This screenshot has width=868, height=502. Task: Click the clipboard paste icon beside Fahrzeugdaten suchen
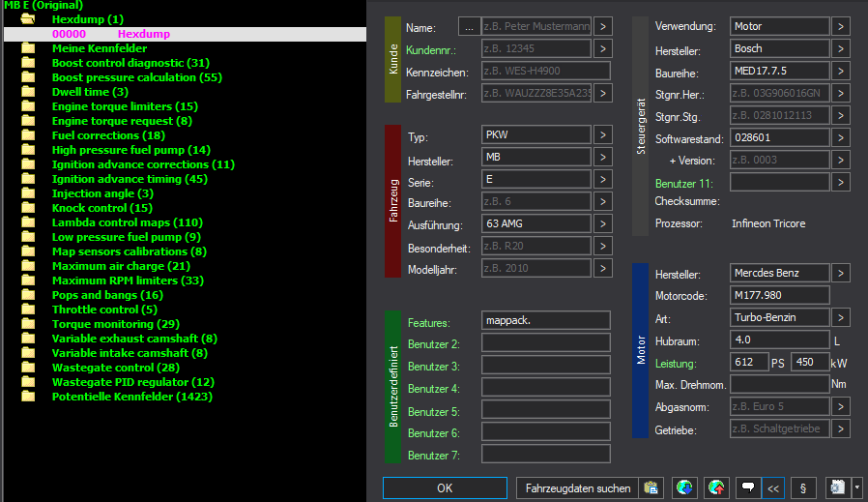(651, 488)
